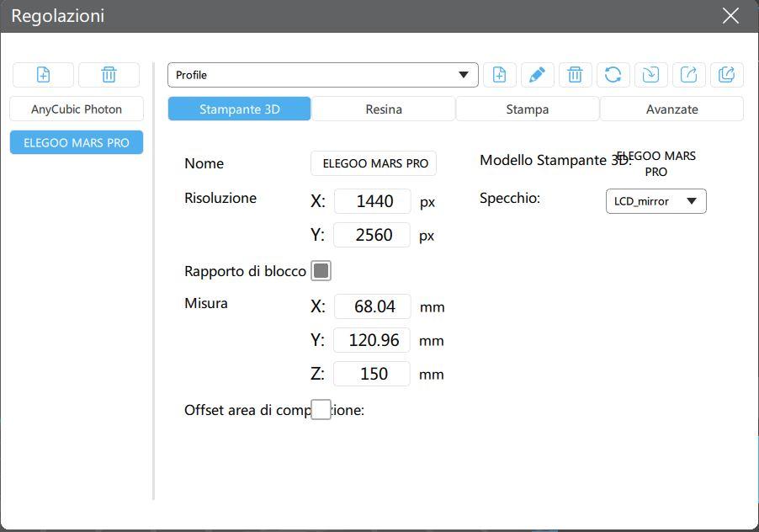The width and height of the screenshot is (759, 532).
Task: Click the pencil icon to rename the profile
Action: coord(537,75)
